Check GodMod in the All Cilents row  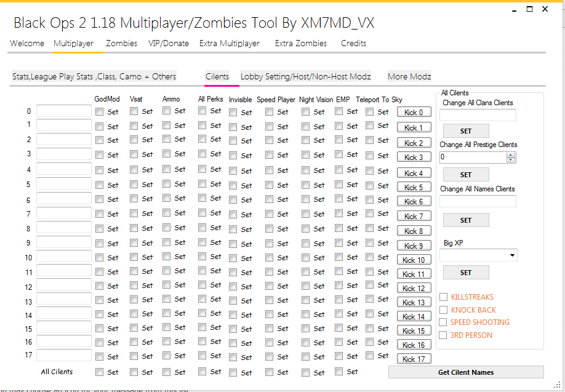pyautogui.click(x=100, y=372)
